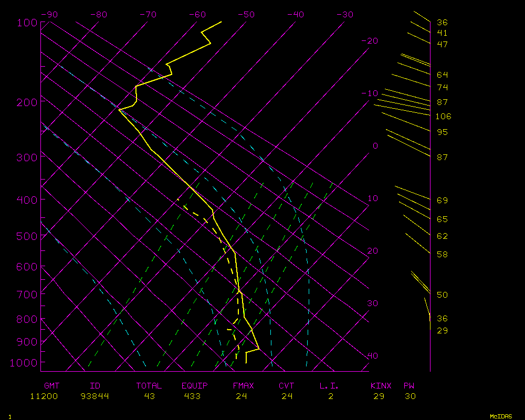Viewport: 525px width, 420px height.
Task: Click the McIDAS label in the corner
Action: point(500,416)
